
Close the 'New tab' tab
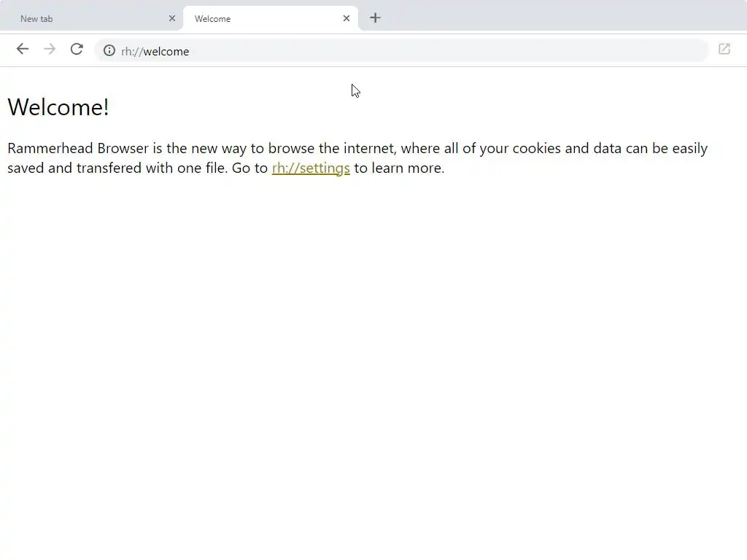pos(172,18)
